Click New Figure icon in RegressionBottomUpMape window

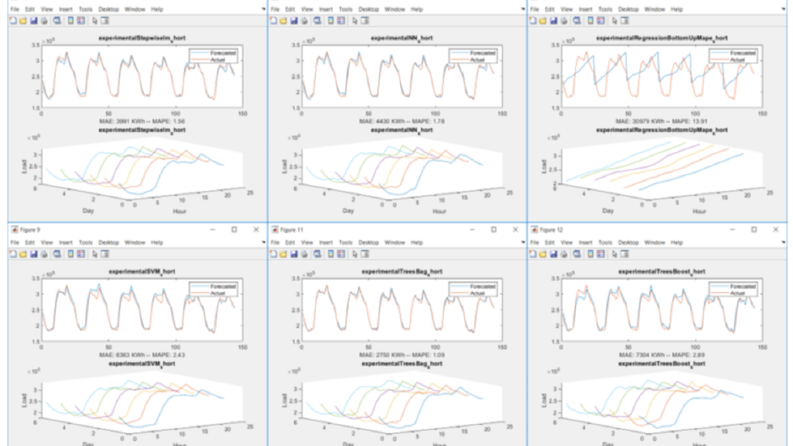533,21
